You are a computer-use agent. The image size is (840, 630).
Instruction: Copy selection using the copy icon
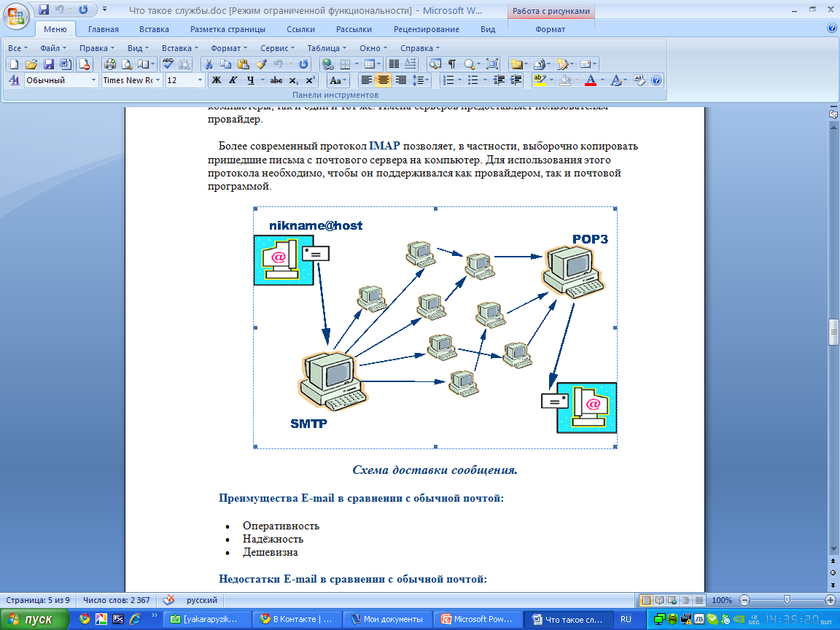tap(226, 64)
